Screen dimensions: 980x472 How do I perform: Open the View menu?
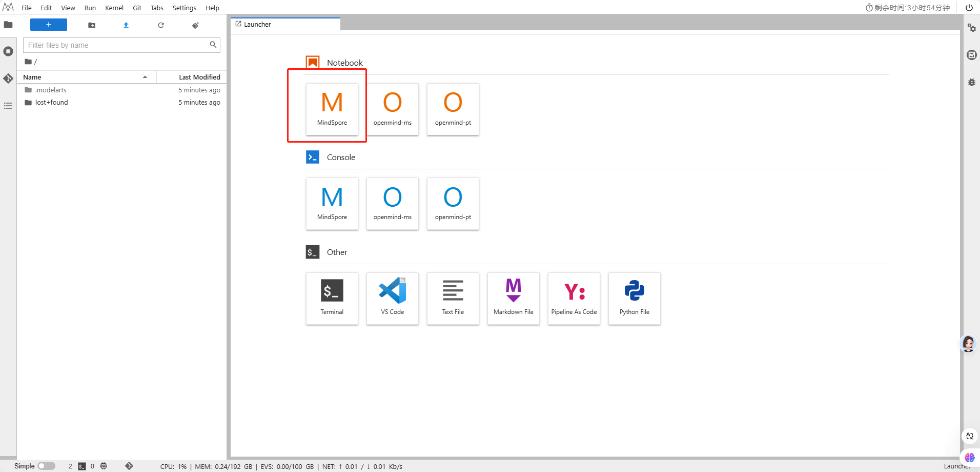(x=68, y=8)
